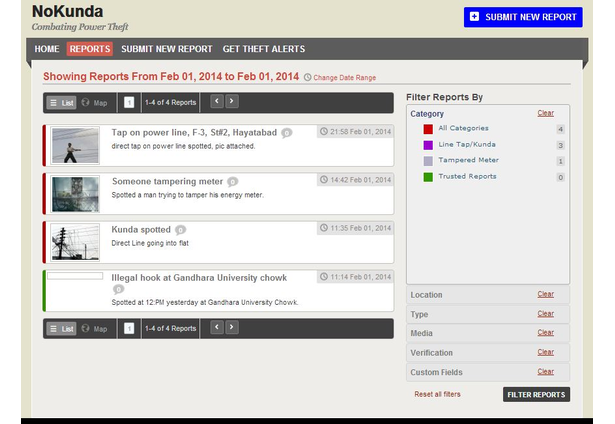Open thumbnail of Kunda spotted report
The width and height of the screenshot is (615, 424).
click(75, 242)
